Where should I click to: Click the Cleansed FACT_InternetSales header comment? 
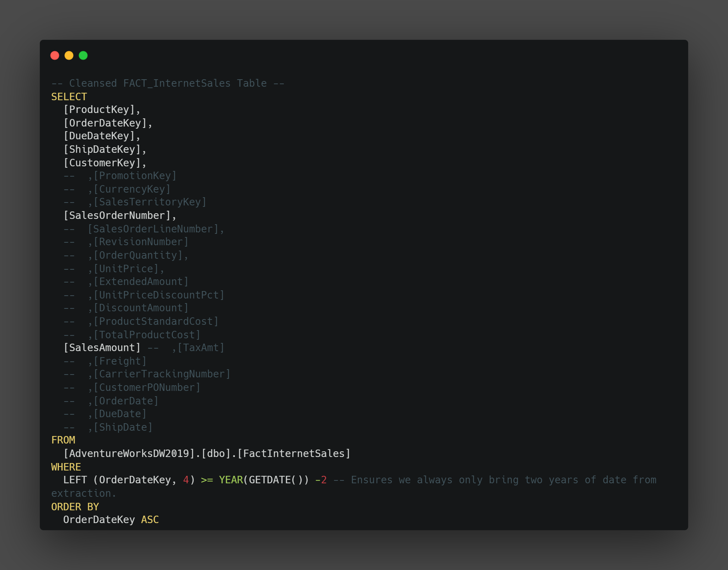click(x=168, y=83)
